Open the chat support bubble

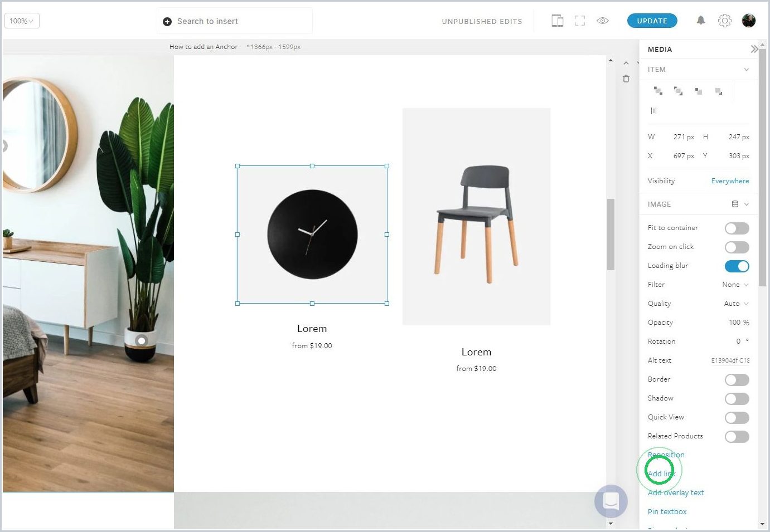coord(611,501)
